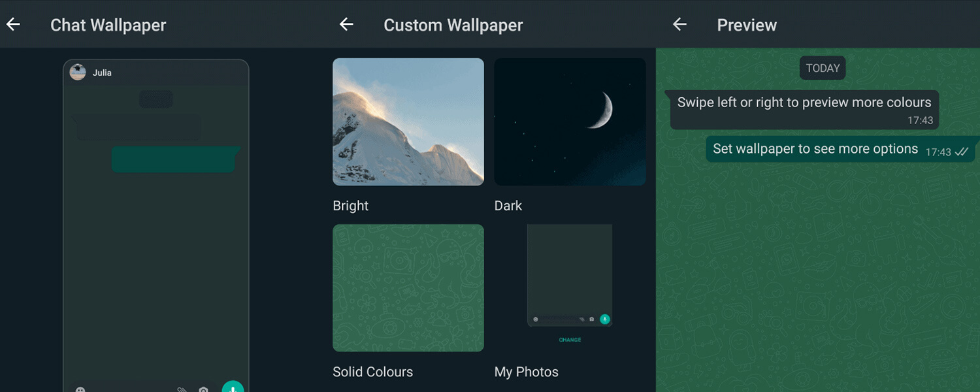Viewport: 980px width, 392px height.
Task: Click the double-check read receipt icon
Action: pyautogui.click(x=961, y=152)
